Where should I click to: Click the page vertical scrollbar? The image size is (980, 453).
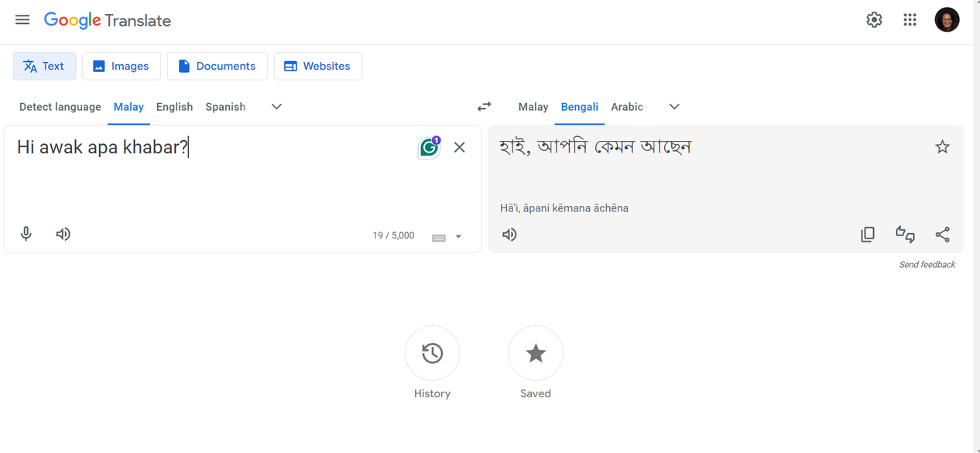(x=976, y=226)
